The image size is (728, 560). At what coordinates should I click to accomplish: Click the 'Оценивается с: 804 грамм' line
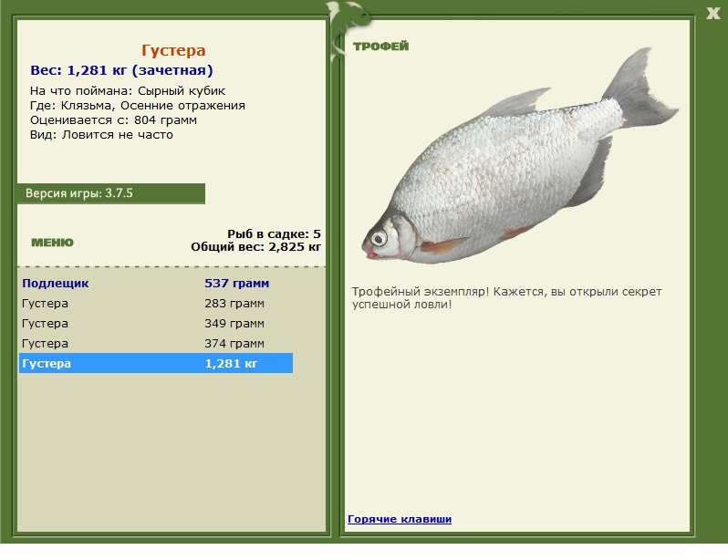(113, 120)
